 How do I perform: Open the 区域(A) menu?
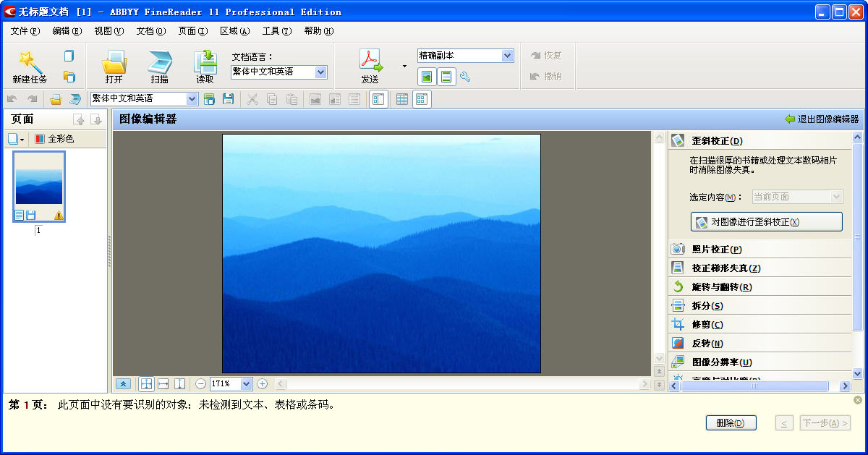tap(234, 31)
